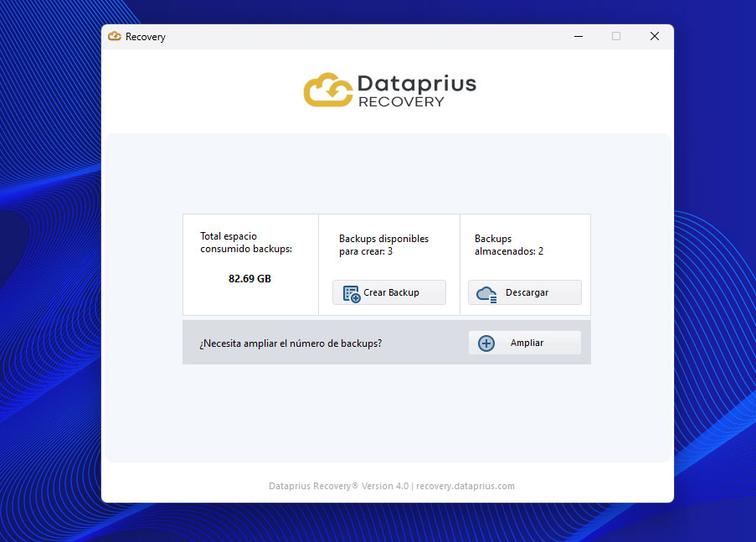The height and width of the screenshot is (542, 756).
Task: Select the 82.69 GB value text
Action: tap(249, 279)
